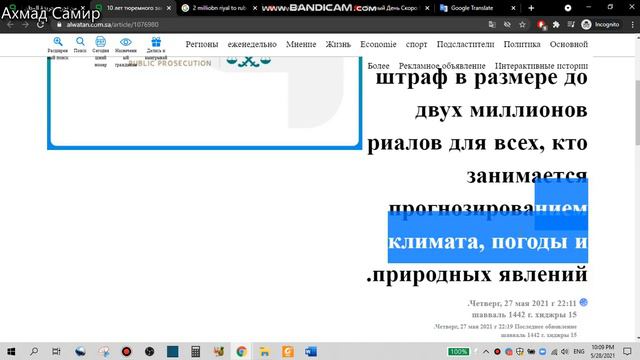Reload the current page
The height and width of the screenshot is (360, 640).
[x=40, y=24]
